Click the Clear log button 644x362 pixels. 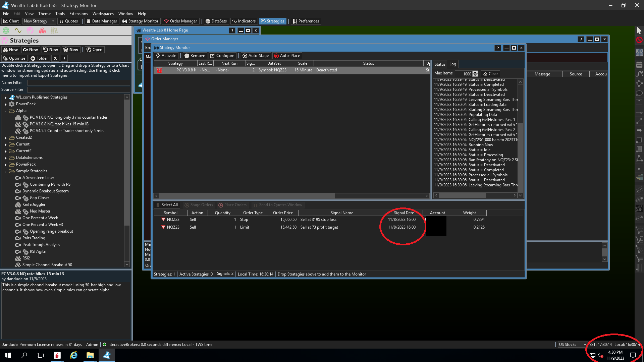[x=490, y=74]
